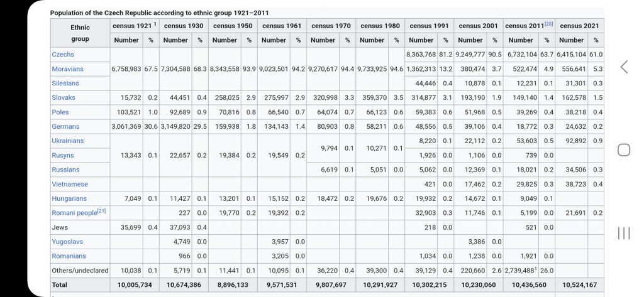Image resolution: width=644 pixels, height=297 pixels.
Task: Open the Rusyns link
Action: click(63, 156)
